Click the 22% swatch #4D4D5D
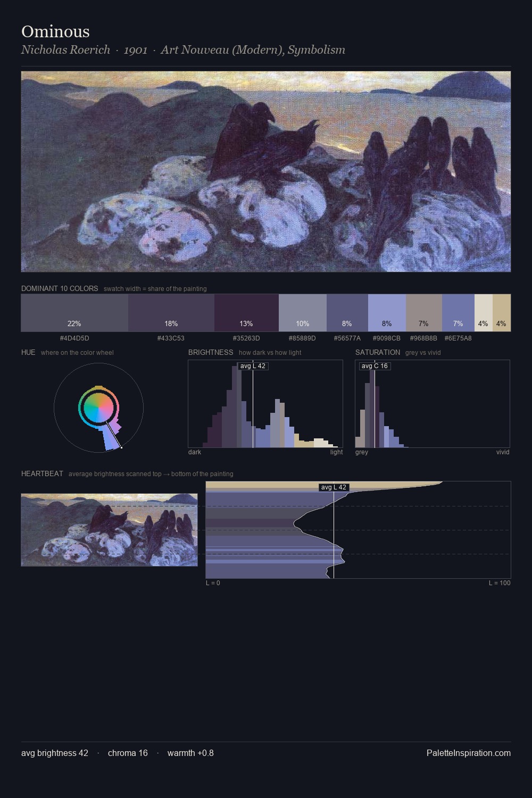This screenshot has width=532, height=798. pyautogui.click(x=74, y=313)
